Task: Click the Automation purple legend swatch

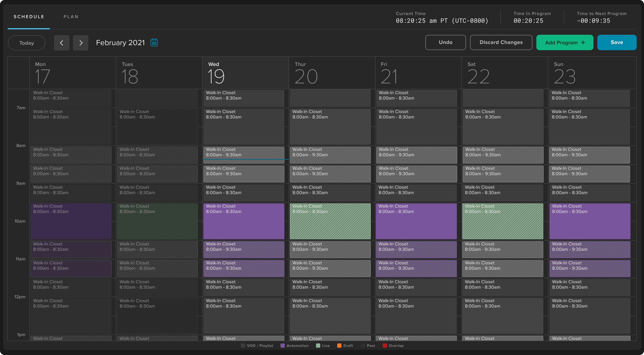Action: tap(282, 346)
